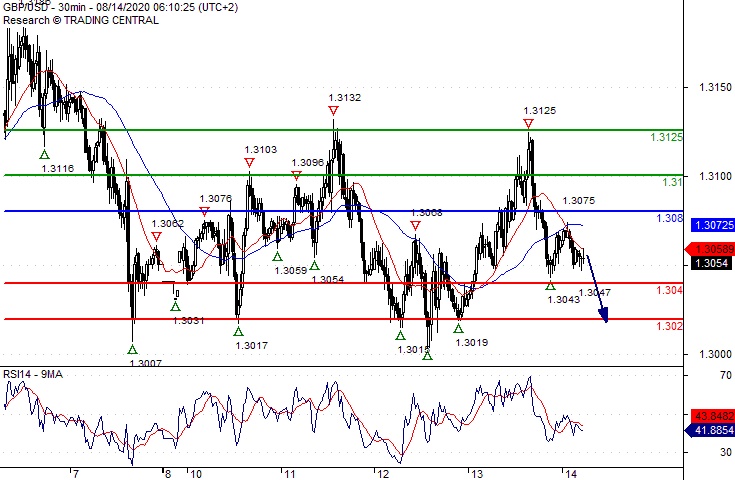Click the green triangle marker at 1.3043
The width and height of the screenshot is (735, 480).
550,285
